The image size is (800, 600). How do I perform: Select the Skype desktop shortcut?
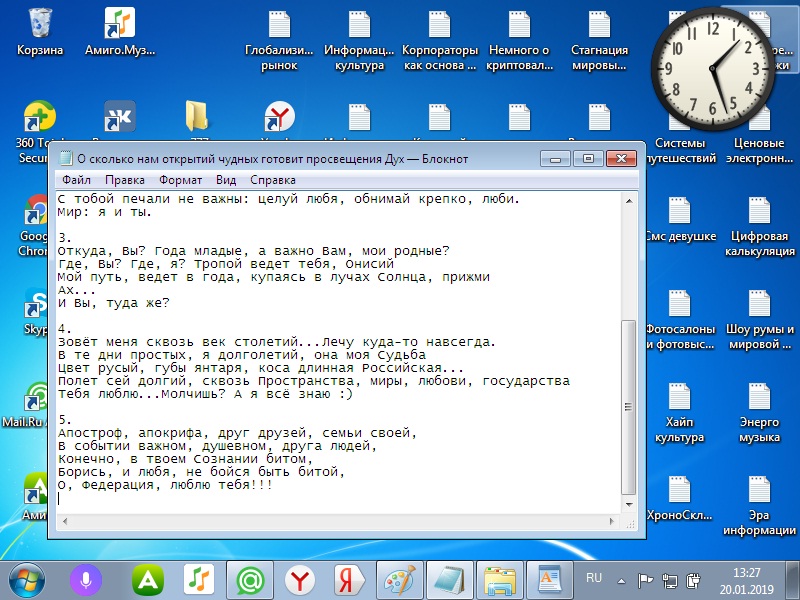[36, 311]
